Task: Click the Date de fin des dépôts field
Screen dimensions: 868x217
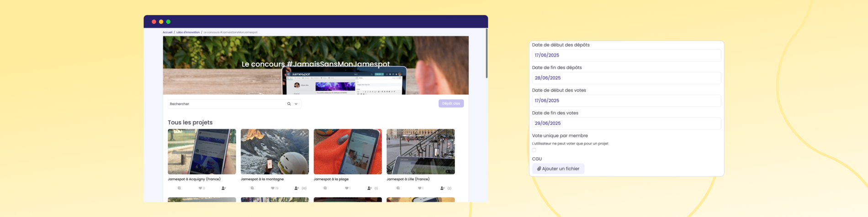Action: pos(626,78)
